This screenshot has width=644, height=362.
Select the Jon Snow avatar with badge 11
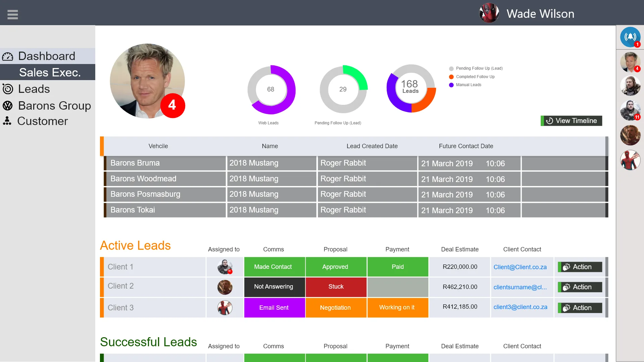click(x=630, y=110)
